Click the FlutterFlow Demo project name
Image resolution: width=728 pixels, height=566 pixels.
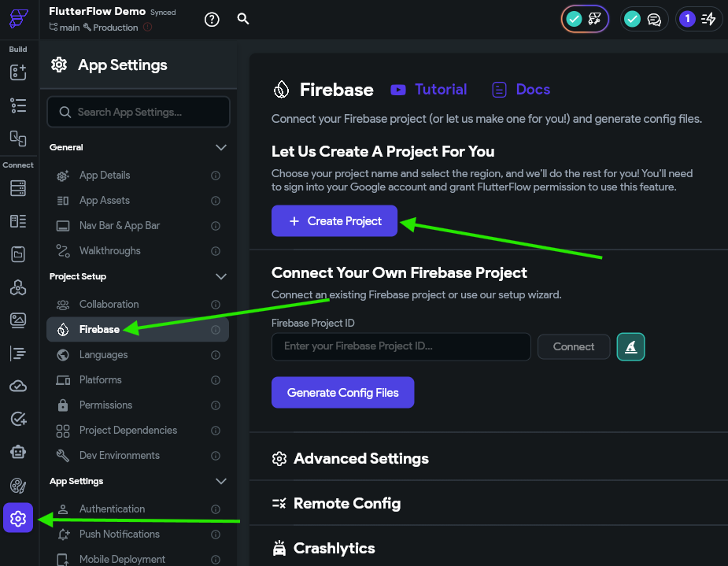97,11
